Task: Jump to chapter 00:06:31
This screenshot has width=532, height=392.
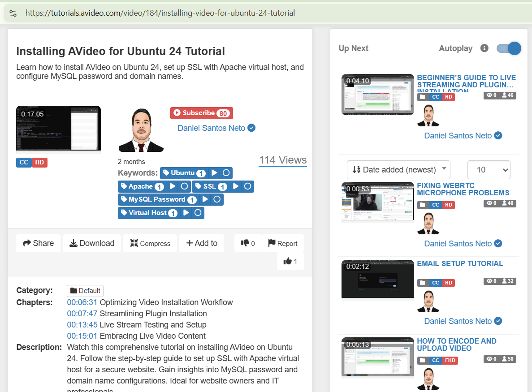Action: pyautogui.click(x=82, y=302)
